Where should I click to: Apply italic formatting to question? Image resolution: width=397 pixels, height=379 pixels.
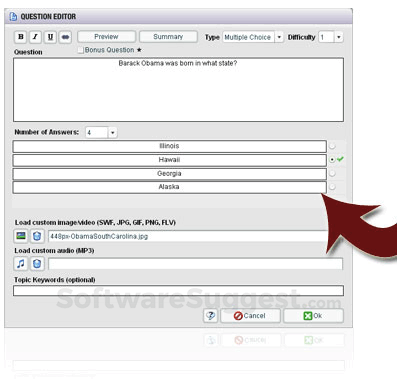click(35, 37)
